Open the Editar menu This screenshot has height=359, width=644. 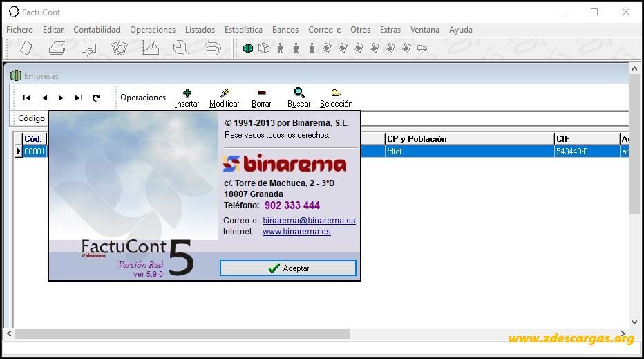click(53, 30)
